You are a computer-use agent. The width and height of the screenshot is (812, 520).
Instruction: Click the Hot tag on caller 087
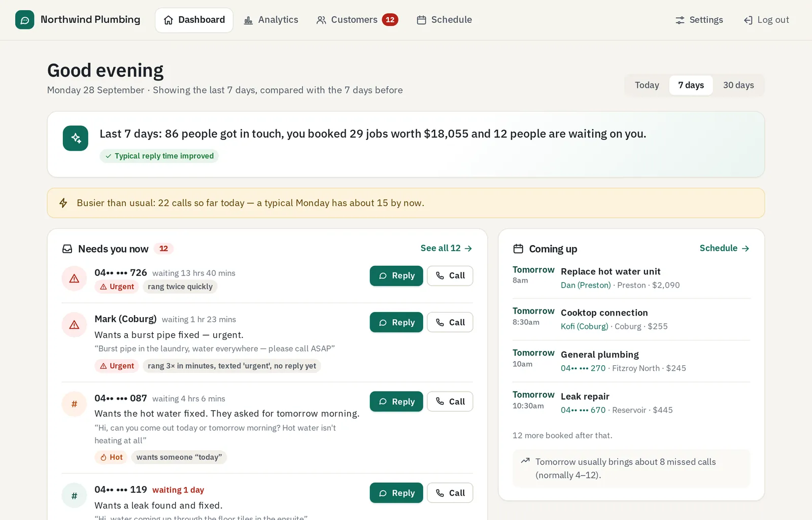pos(111,457)
